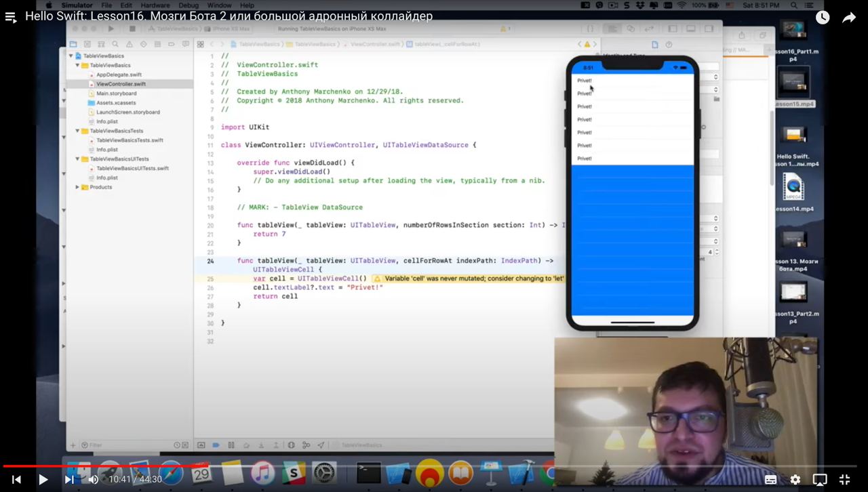The image size is (868, 492).
Task: Open Safari from the Dock
Action: [x=170, y=472]
